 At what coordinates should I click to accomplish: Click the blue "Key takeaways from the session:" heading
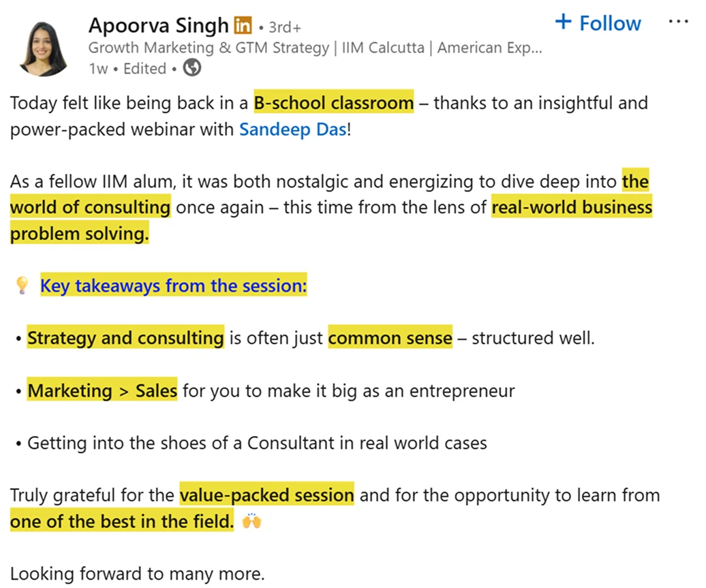tap(173, 285)
